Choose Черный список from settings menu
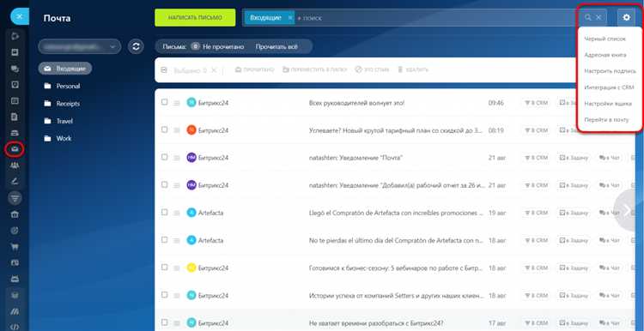Viewport: 644px width, 331px height. click(605, 39)
